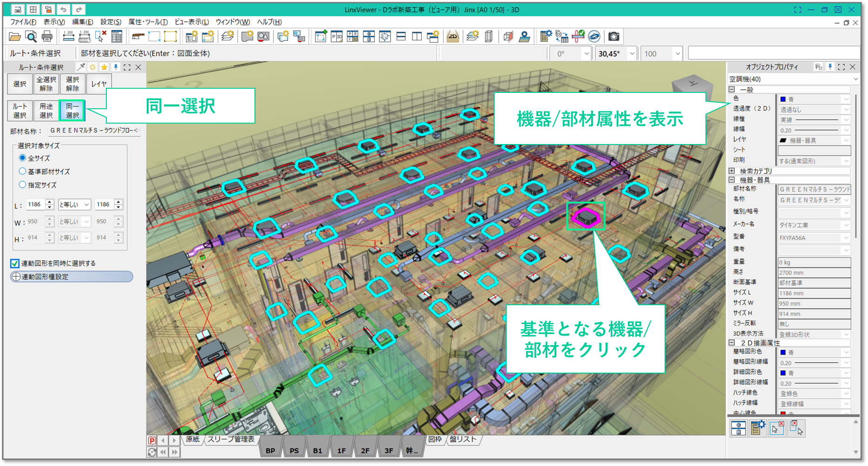Toggle 連動図形を同時に選択する checkbox
This screenshot has width=868, height=466.
point(15,263)
